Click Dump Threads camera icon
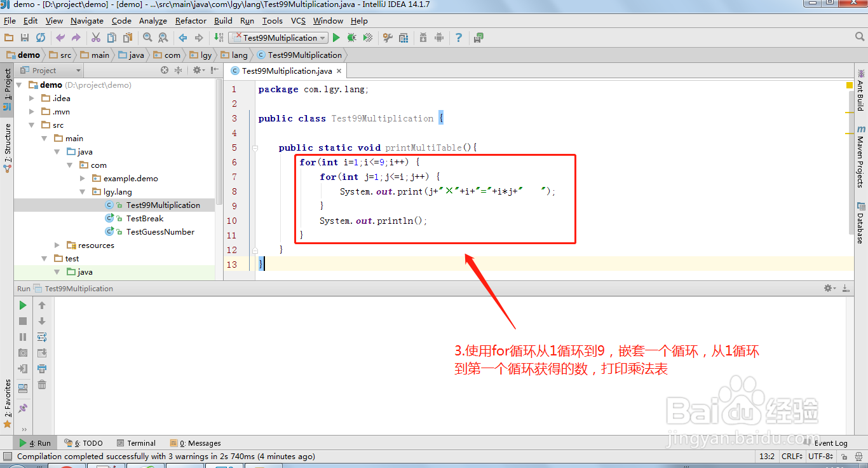 pos(23,353)
